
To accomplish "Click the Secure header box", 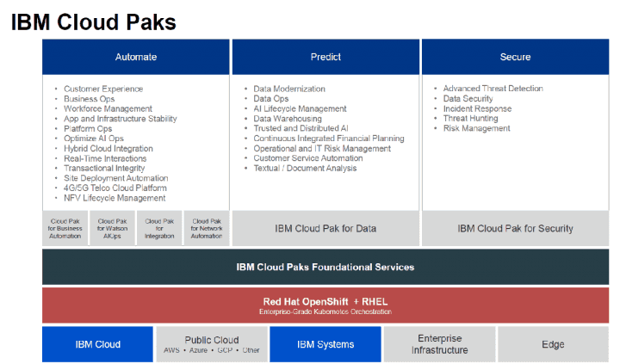I will click(x=515, y=57).
